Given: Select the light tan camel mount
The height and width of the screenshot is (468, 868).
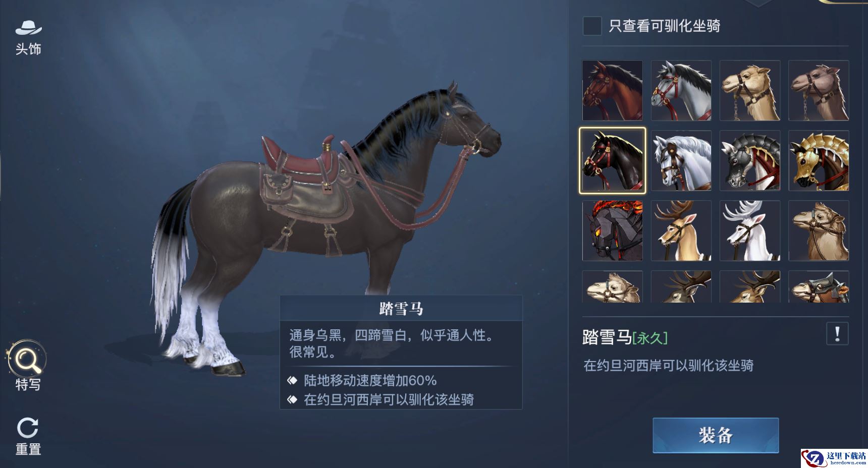Looking at the screenshot, I should (x=750, y=90).
